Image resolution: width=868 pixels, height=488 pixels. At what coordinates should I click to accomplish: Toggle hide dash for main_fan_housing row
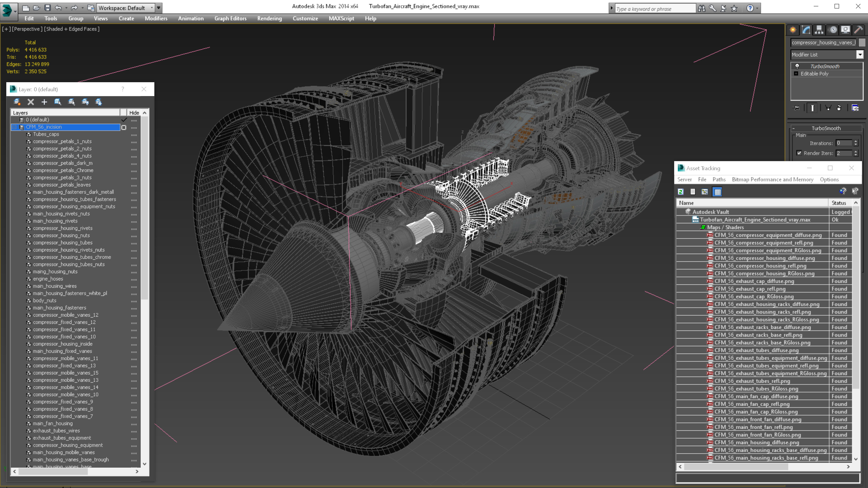134,424
